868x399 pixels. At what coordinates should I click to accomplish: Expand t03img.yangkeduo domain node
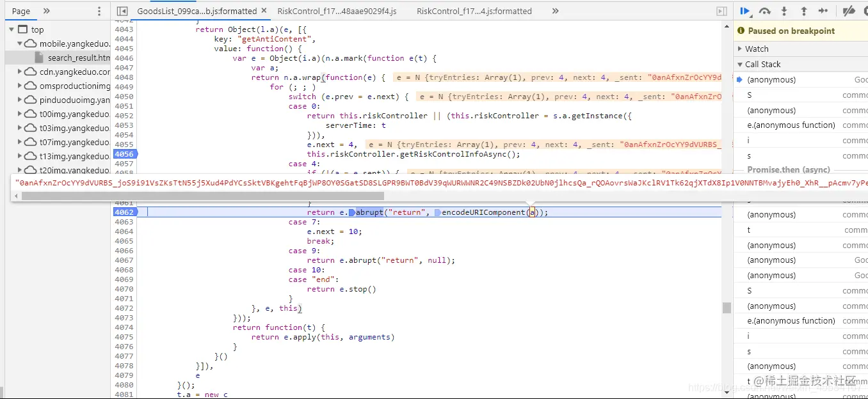pos(20,128)
